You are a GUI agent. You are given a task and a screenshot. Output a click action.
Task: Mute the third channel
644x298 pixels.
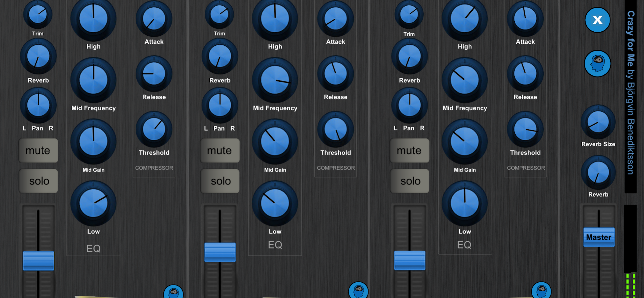[x=409, y=150]
